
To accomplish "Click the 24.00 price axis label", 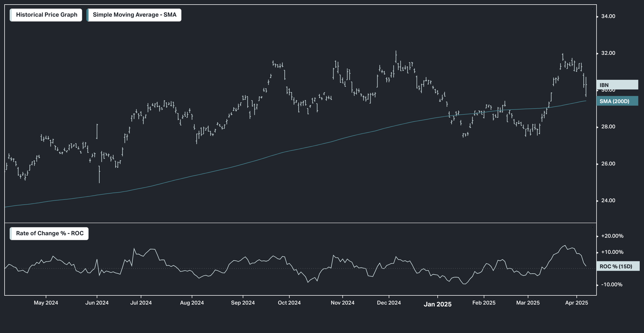I will tap(608, 201).
